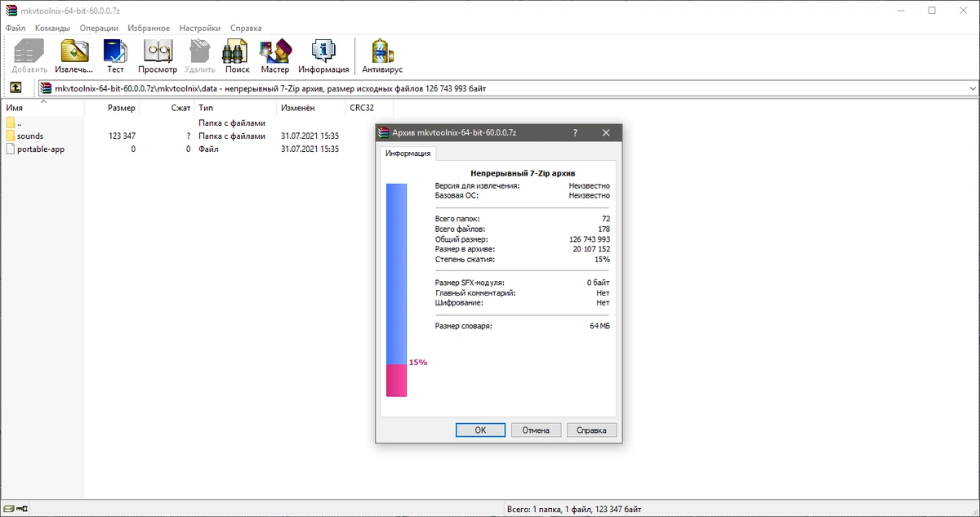Open the Просмотр (View) tool
Screen dimensions: 980x517
tap(158, 56)
